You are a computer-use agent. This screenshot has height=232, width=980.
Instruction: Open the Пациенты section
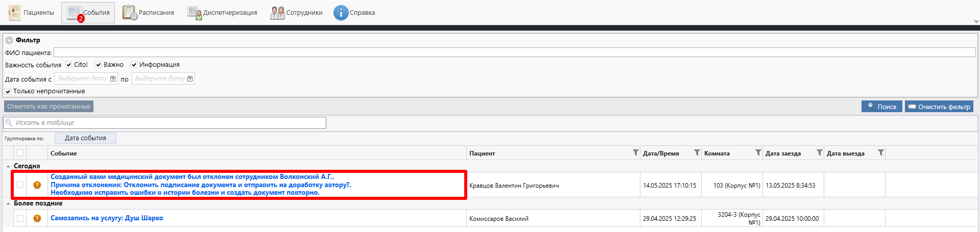click(31, 13)
